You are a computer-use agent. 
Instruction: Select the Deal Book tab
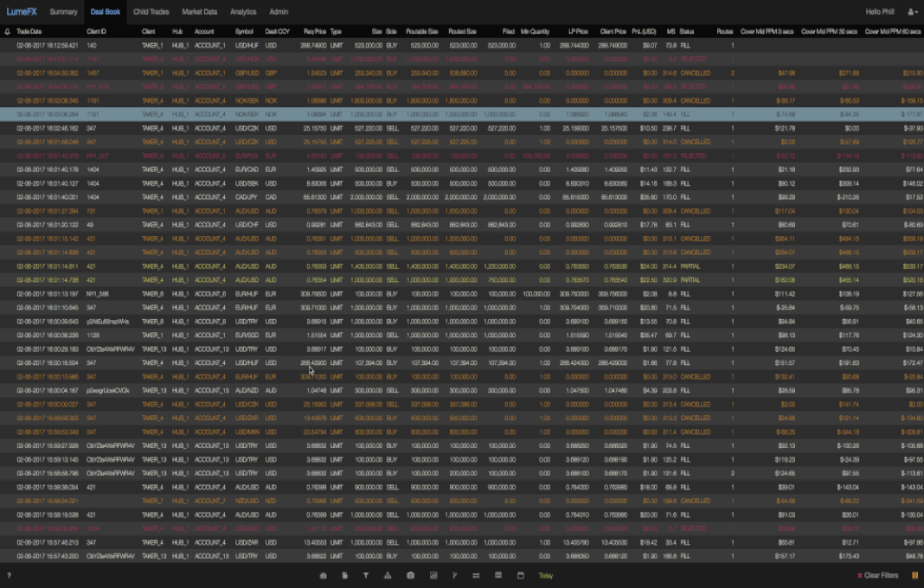pos(106,12)
